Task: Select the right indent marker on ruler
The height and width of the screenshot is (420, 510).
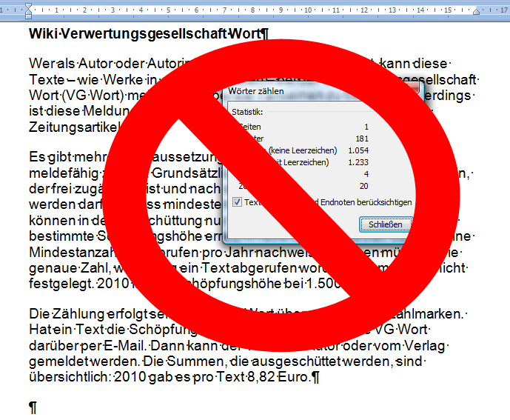Action: [x=476, y=12]
